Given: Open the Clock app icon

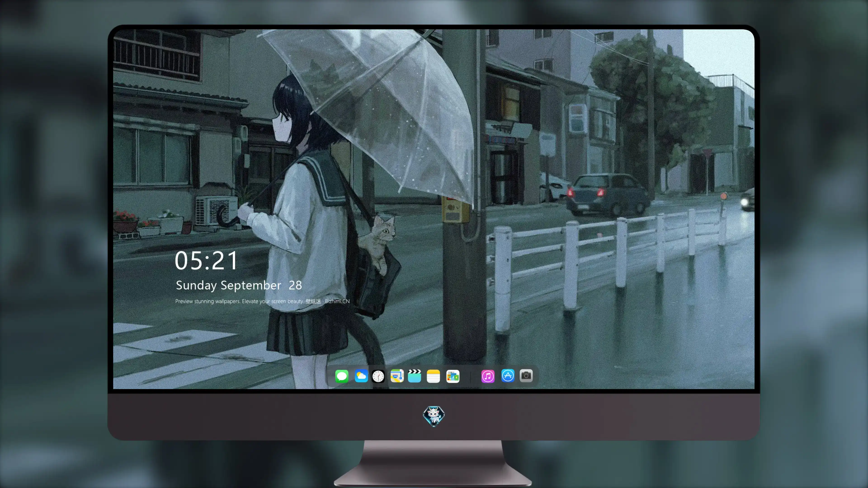Looking at the screenshot, I should (378, 376).
